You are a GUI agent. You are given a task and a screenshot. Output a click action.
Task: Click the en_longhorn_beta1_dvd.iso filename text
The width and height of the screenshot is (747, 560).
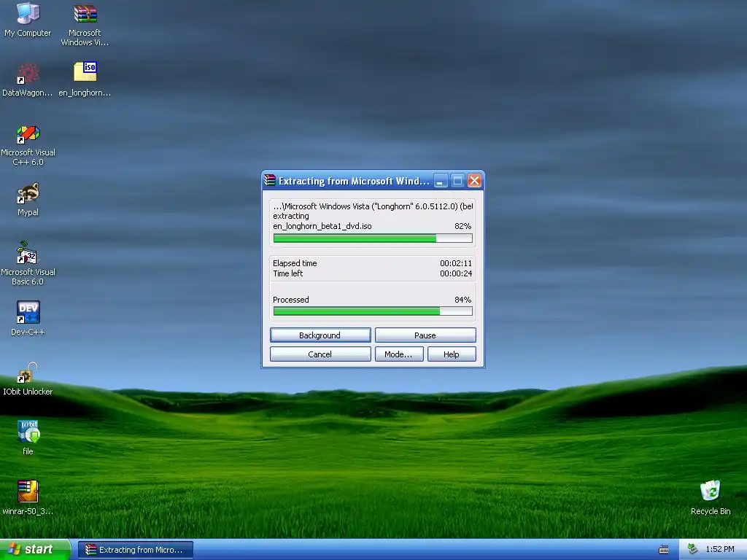[322, 226]
